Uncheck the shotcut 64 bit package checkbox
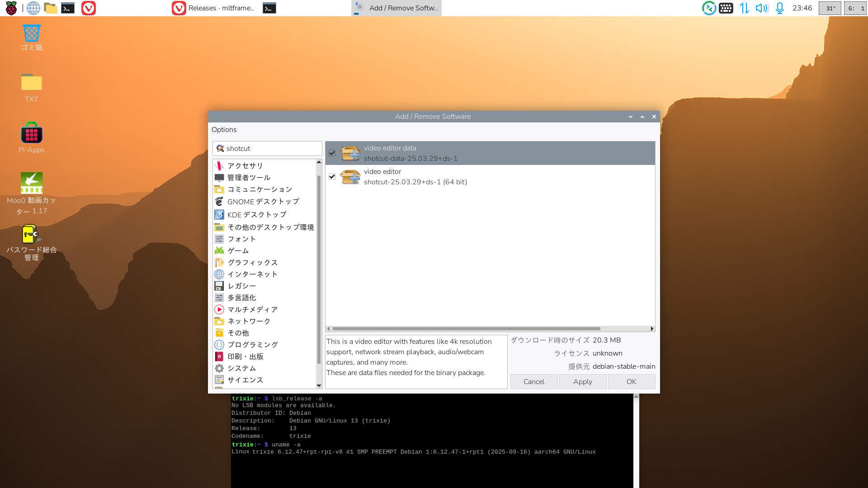Viewport: 868px width, 488px height. (x=332, y=177)
